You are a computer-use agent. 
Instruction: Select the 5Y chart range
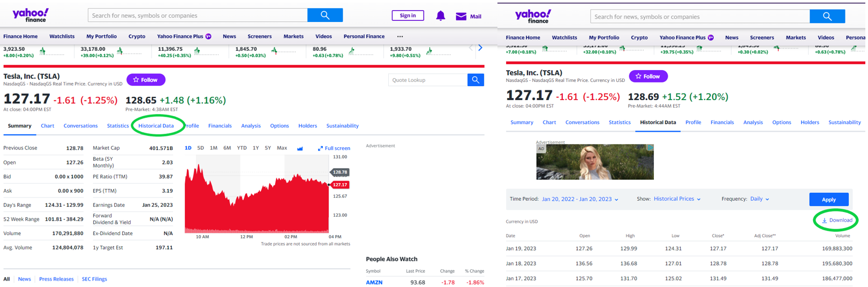[268, 148]
